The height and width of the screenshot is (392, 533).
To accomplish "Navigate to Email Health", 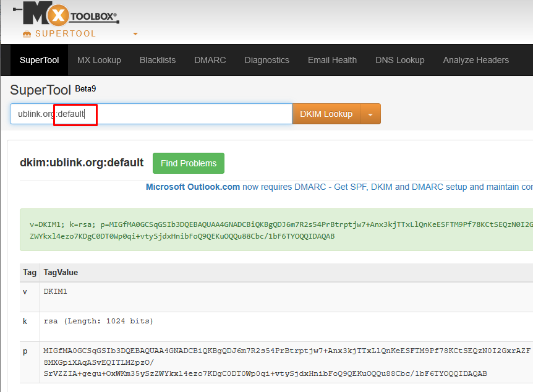I will [x=332, y=60].
